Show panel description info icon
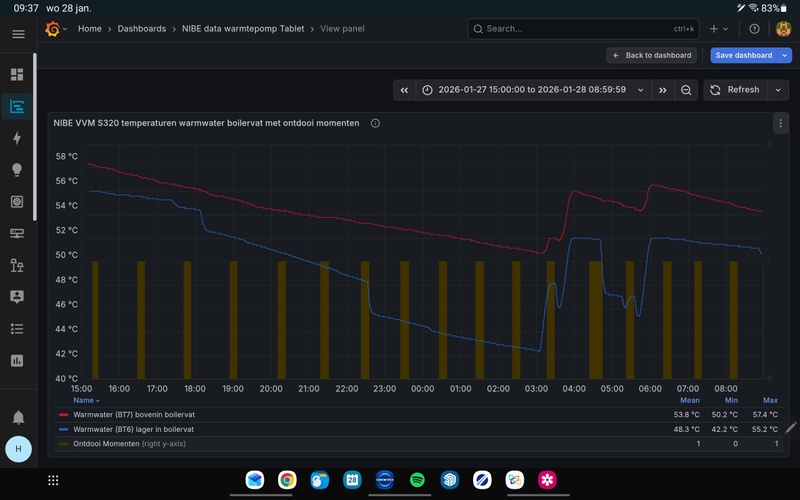Viewport: 800px width, 500px height. [x=375, y=124]
